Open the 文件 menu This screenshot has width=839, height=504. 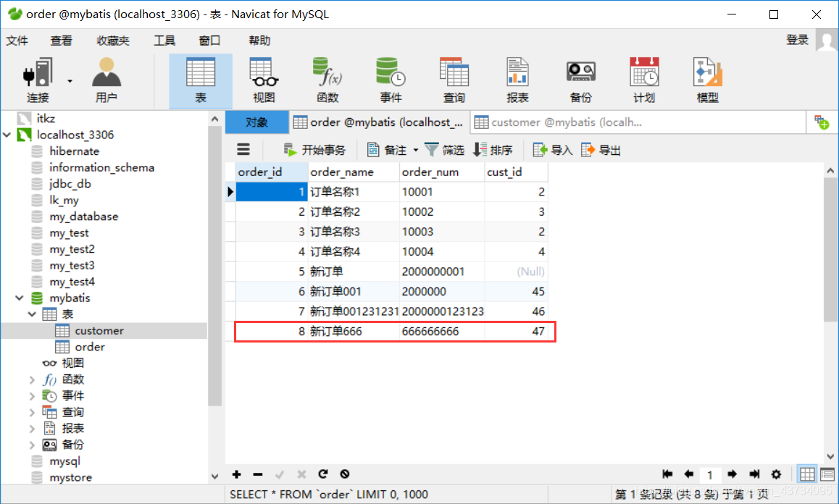(x=17, y=41)
